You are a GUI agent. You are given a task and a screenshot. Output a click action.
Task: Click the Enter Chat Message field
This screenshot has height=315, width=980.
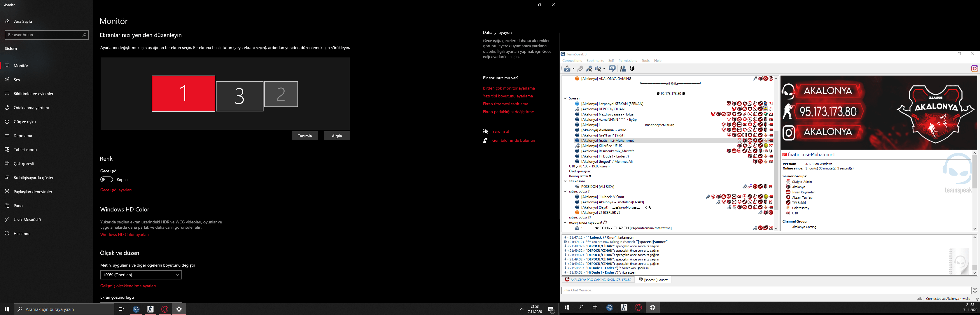point(766,290)
